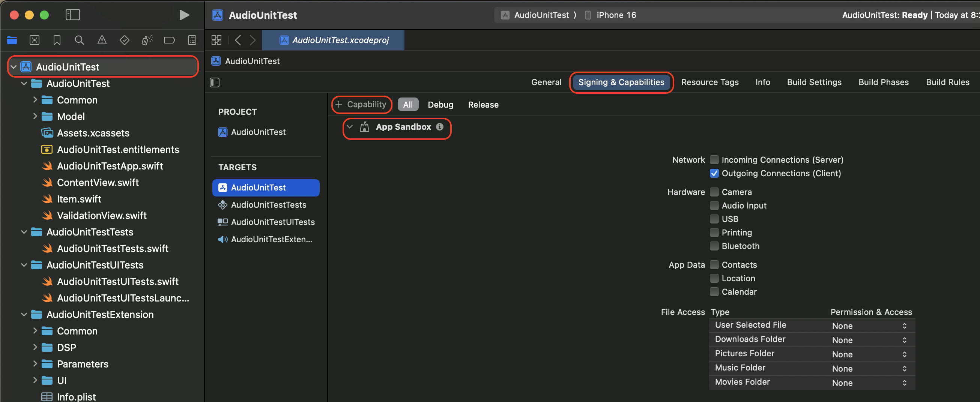Enable Incoming Connections (Server)
The height and width of the screenshot is (402, 980).
pos(714,160)
